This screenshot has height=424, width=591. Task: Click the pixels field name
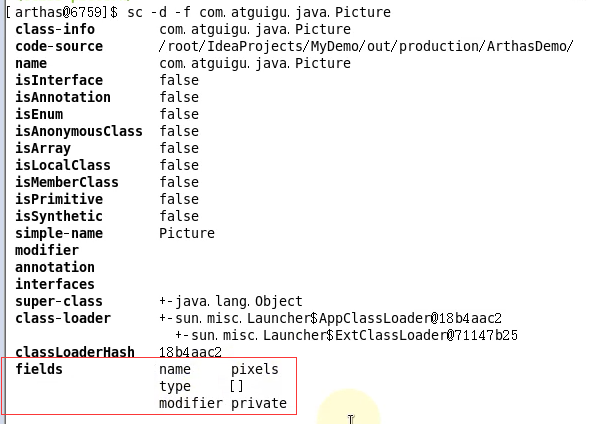click(x=255, y=369)
